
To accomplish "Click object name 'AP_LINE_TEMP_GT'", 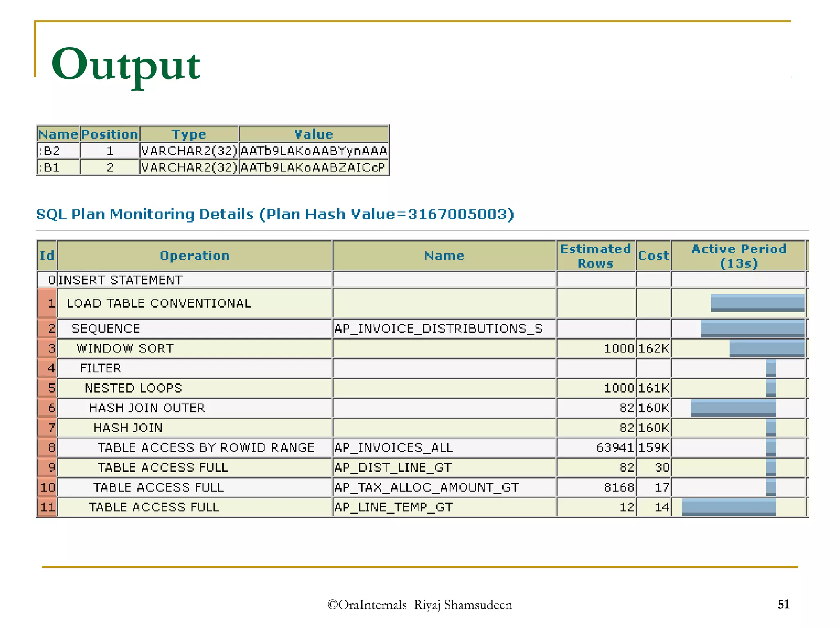I will pyautogui.click(x=393, y=507).
